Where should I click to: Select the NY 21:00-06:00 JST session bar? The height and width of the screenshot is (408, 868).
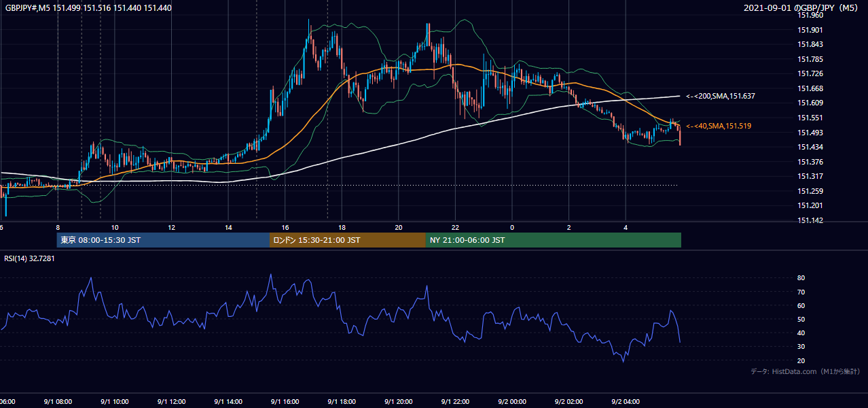point(554,240)
